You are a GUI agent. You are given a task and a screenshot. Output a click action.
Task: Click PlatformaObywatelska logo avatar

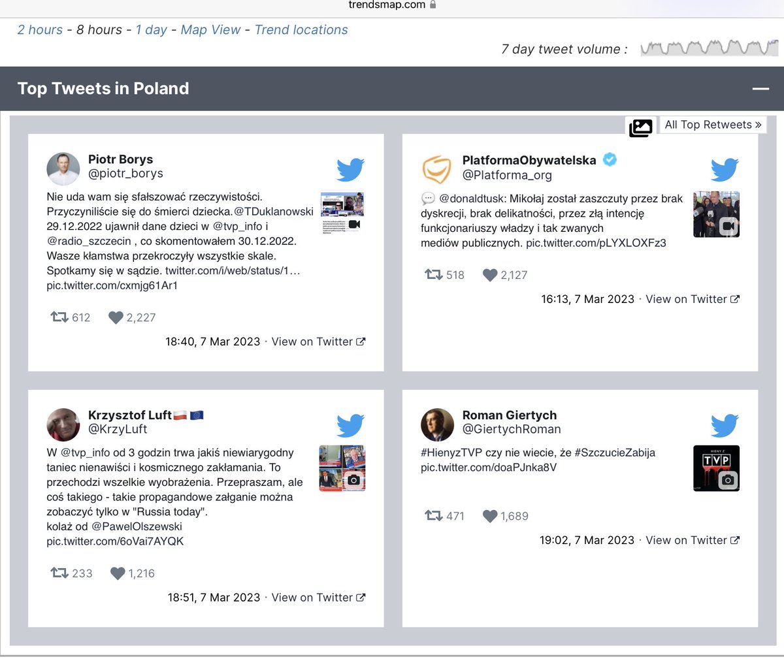(x=437, y=170)
